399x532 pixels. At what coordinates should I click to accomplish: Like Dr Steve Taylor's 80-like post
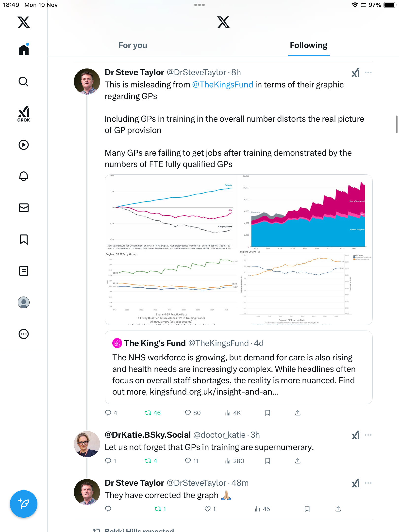coord(188,413)
